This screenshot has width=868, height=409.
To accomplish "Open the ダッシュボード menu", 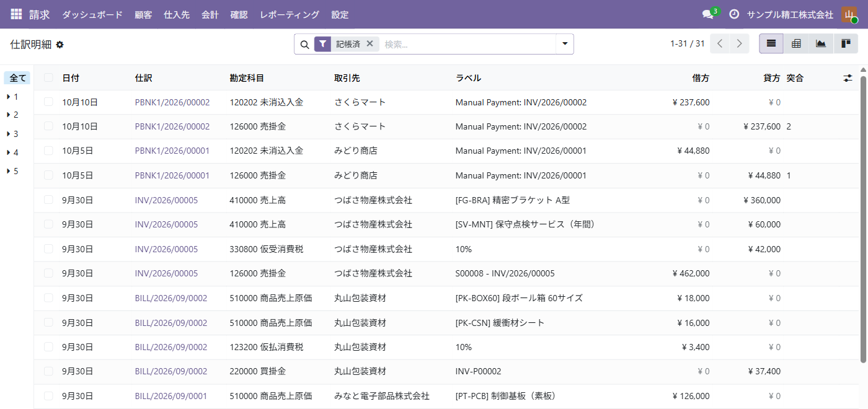I will click(92, 14).
